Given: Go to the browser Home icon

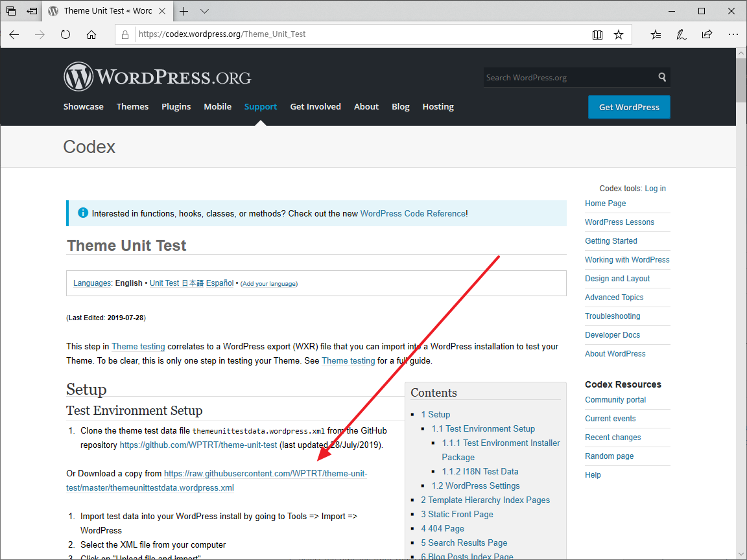Looking at the screenshot, I should click(91, 34).
